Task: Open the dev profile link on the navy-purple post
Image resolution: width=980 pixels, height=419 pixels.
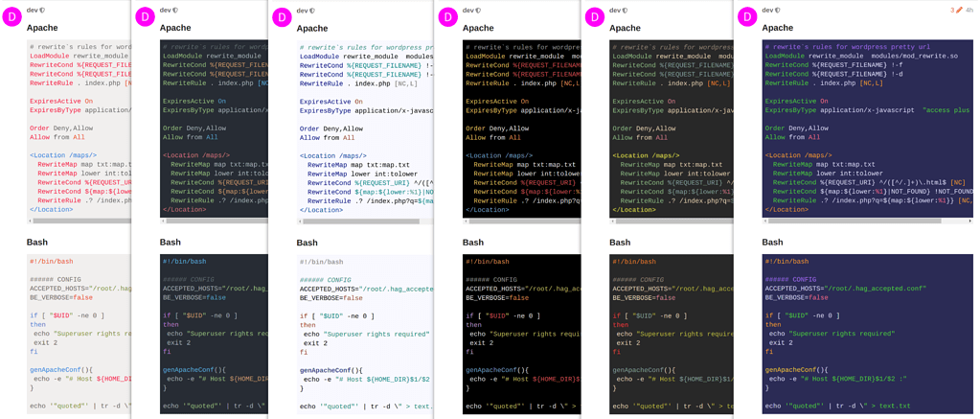Action: coord(767,10)
